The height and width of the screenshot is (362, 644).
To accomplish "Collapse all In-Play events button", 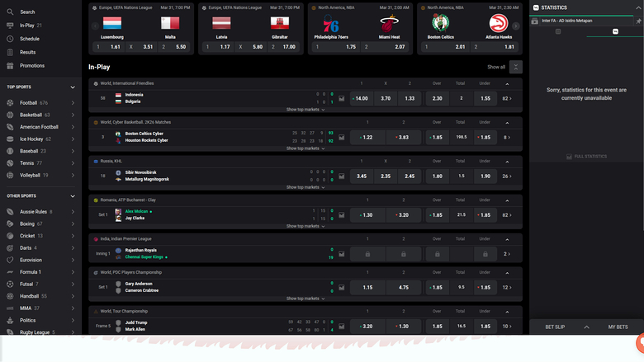I will (516, 68).
